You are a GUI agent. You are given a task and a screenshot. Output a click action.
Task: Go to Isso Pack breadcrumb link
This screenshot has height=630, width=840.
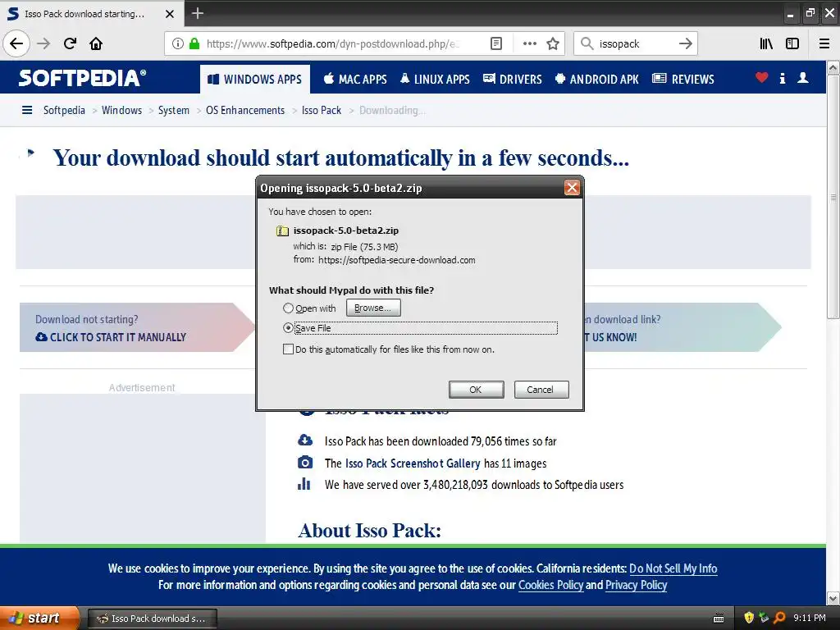coord(322,110)
